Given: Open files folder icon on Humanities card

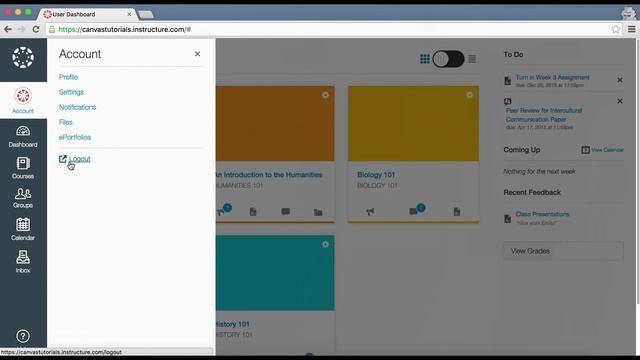Looking at the screenshot, I should 318,212.
